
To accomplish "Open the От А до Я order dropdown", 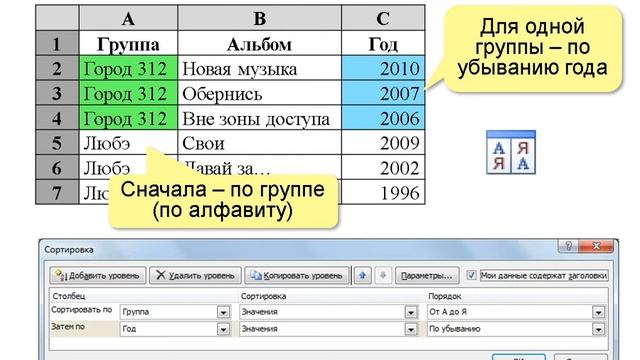I will coord(598,312).
